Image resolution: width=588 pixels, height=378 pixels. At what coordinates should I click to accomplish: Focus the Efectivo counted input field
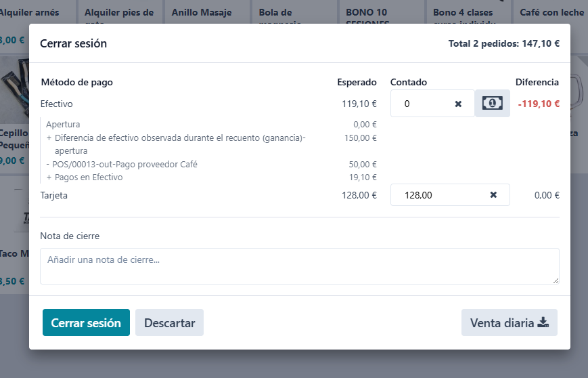click(423, 104)
